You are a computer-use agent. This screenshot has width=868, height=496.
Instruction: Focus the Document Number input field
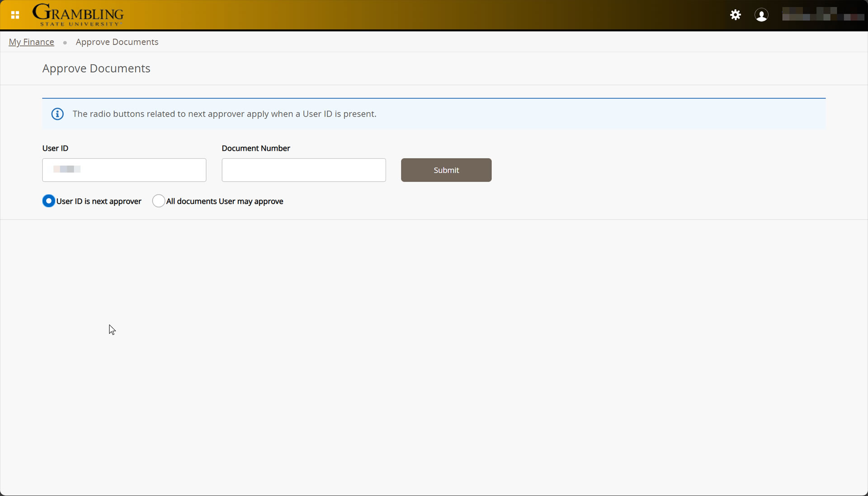click(303, 170)
